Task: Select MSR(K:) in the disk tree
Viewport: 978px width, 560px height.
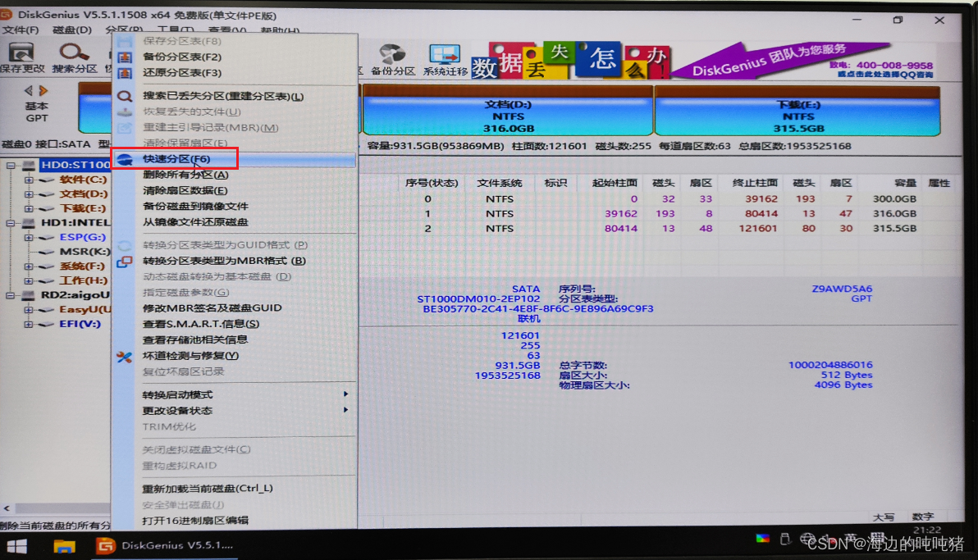Action: pos(85,252)
